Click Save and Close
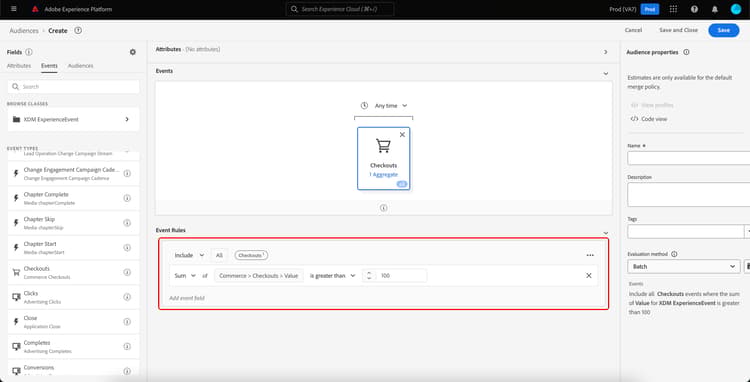This screenshot has width=750, height=382. point(678,30)
